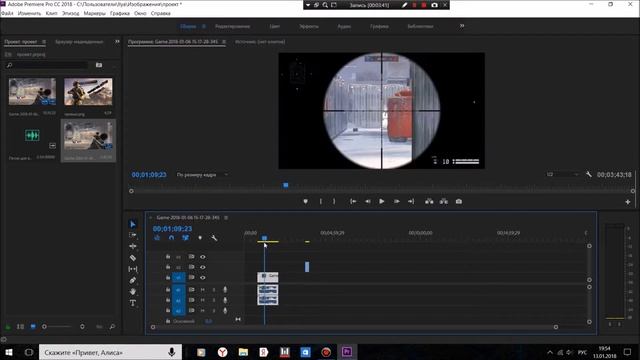Toggle eye visibility on middle video track
This screenshot has width=640, height=360.
pos(202,267)
